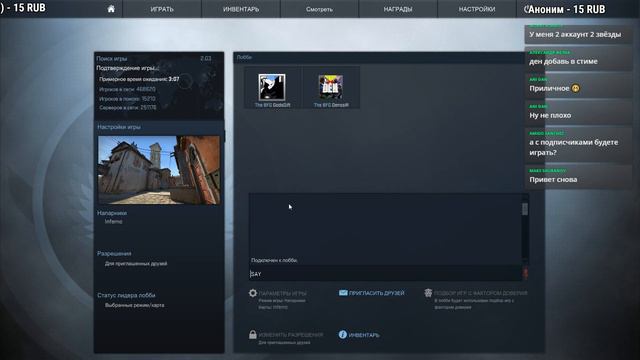Viewport: 640px width, 360px height.
Task: Click overlay message 'ден добавь в стиме'
Action: 563,62
